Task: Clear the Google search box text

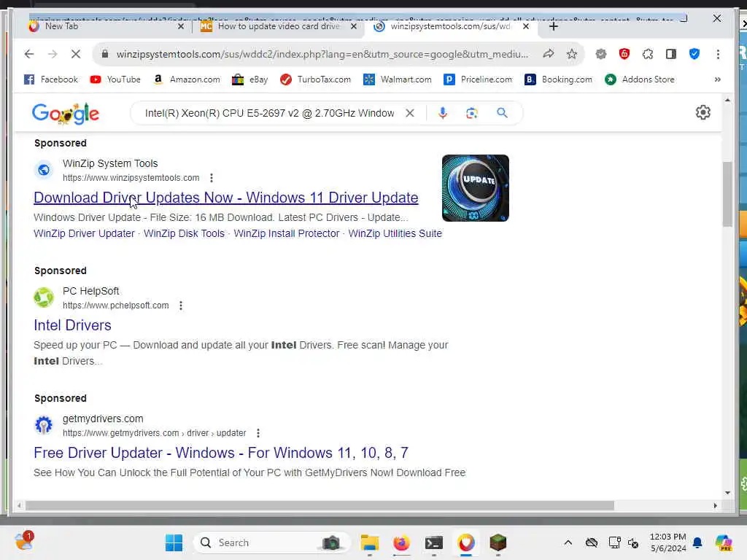Action: pyautogui.click(x=410, y=113)
